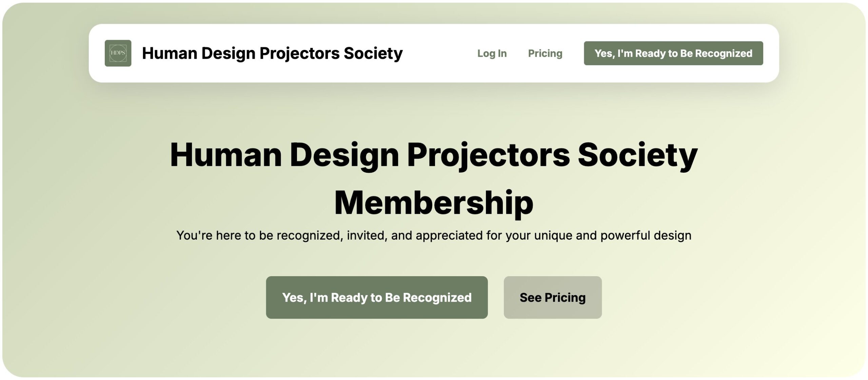
Task: Click the large hero heading's first line
Action: [x=434, y=155]
